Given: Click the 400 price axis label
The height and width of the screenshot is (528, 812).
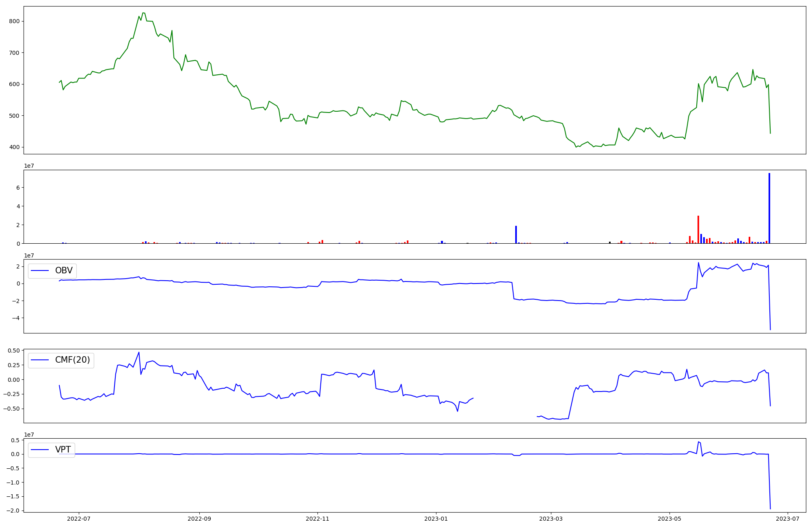Looking at the screenshot, I should pyautogui.click(x=14, y=147).
